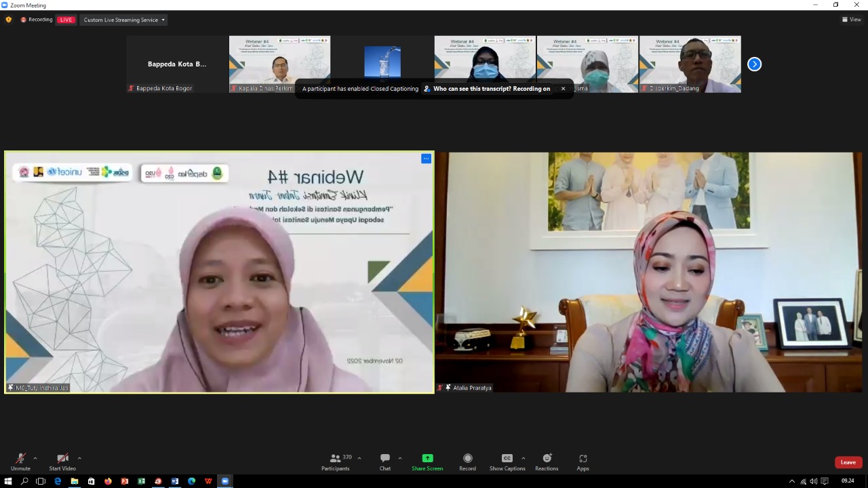This screenshot has width=868, height=488.
Task: Open the Windows Start menu
Action: coord(8,481)
